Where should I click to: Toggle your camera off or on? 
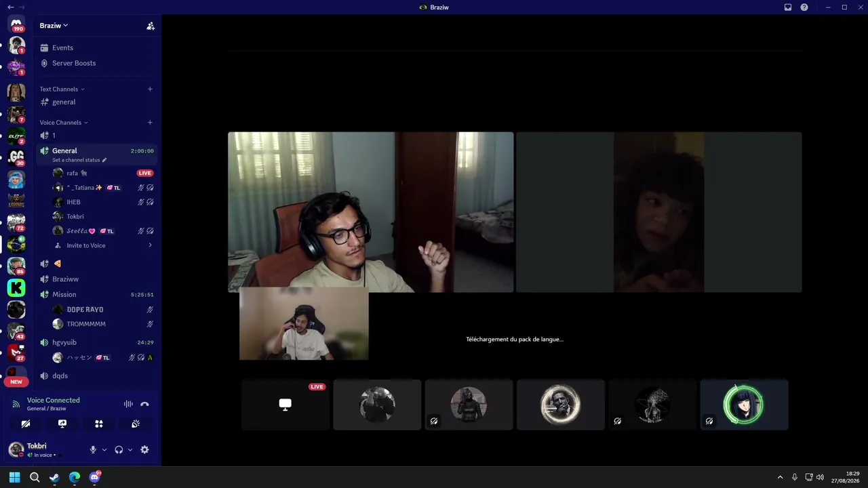(26, 424)
